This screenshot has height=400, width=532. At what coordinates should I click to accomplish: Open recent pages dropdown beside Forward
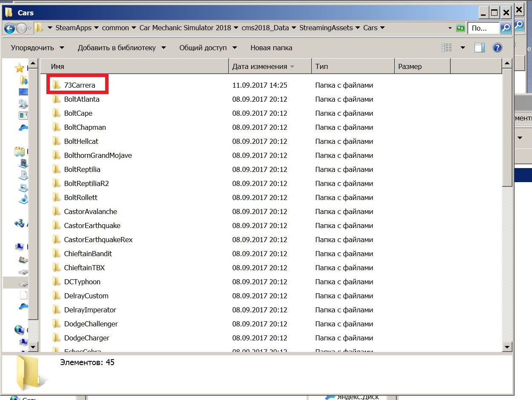click(x=29, y=28)
